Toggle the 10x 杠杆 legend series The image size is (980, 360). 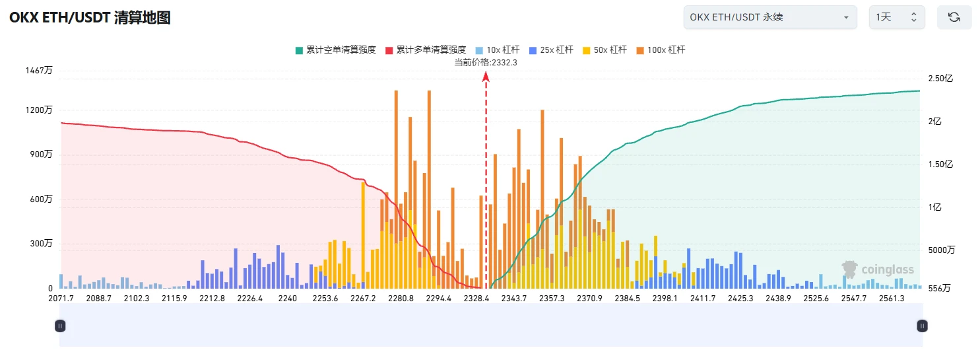point(497,50)
